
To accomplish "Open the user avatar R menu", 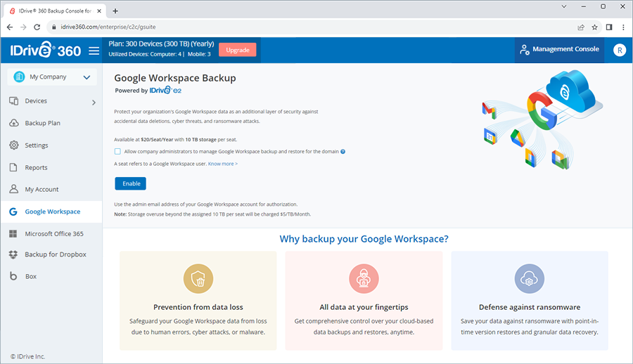I will (x=619, y=50).
